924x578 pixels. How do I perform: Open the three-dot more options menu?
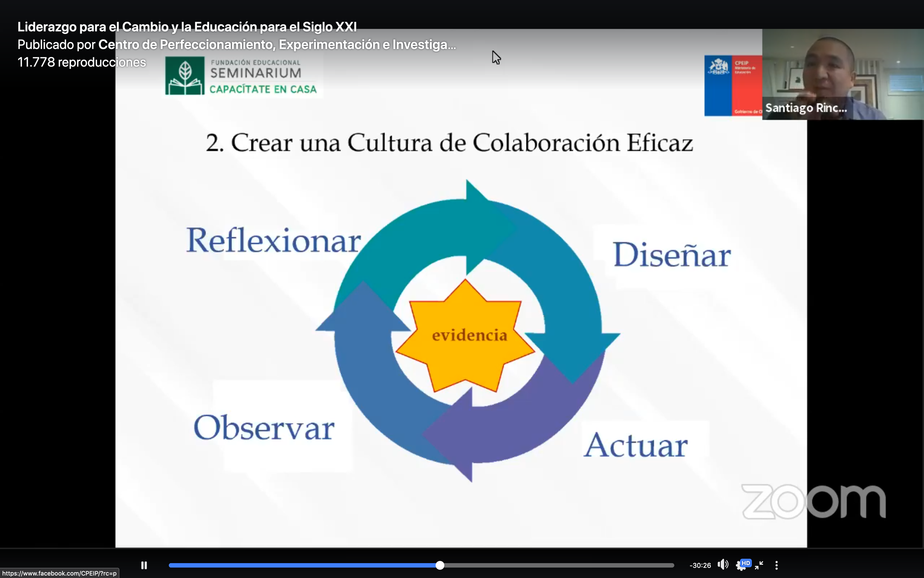(776, 565)
